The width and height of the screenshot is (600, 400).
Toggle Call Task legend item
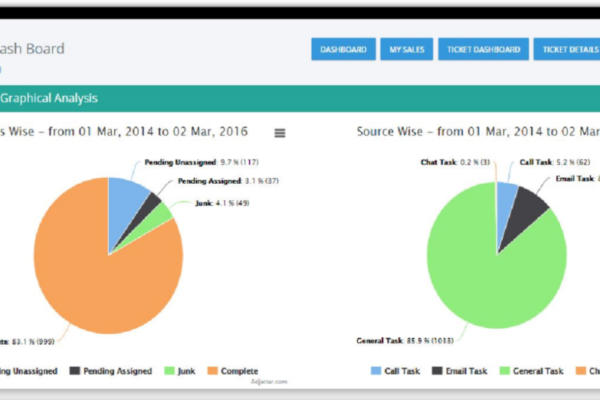coord(396,371)
